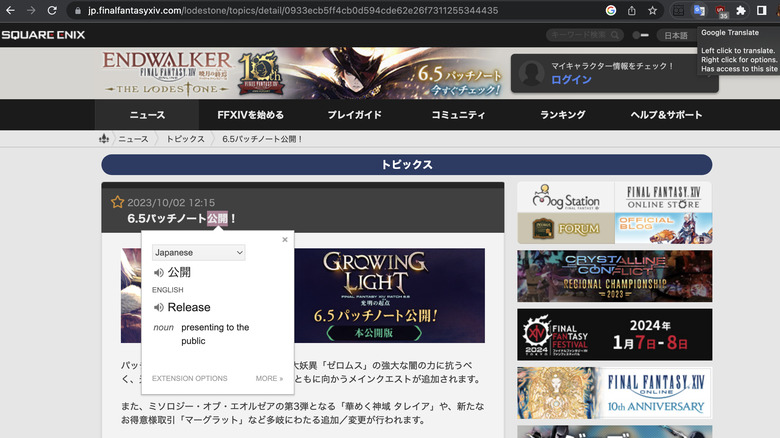This screenshot has height=438, width=780.
Task: Open the FORUM banner
Action: [566, 228]
